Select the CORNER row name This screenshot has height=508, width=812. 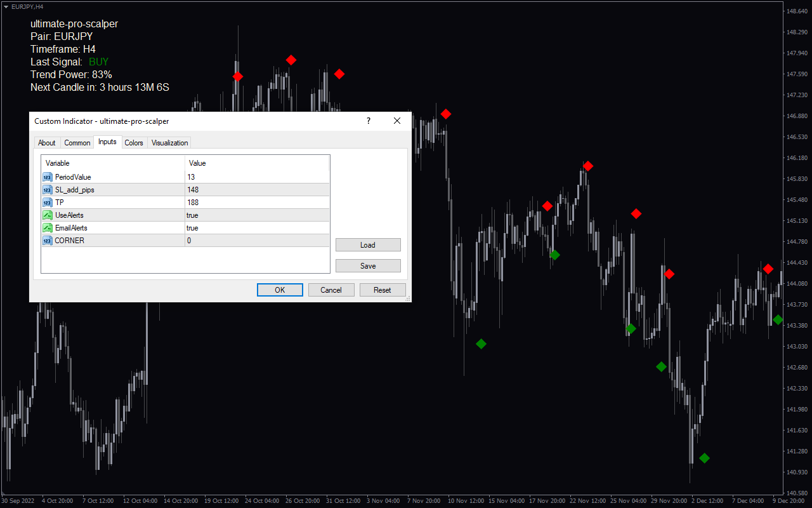click(x=70, y=241)
